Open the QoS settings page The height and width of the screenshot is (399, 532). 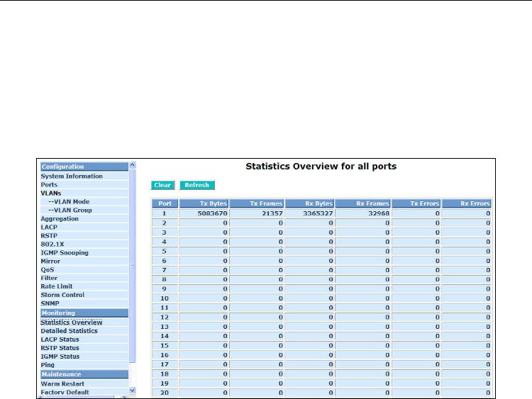[48, 269]
